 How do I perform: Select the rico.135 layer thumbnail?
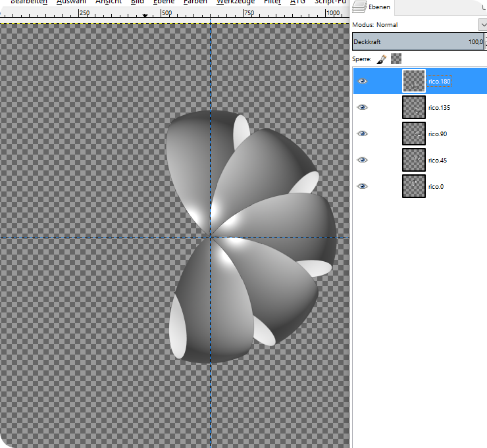[414, 107]
